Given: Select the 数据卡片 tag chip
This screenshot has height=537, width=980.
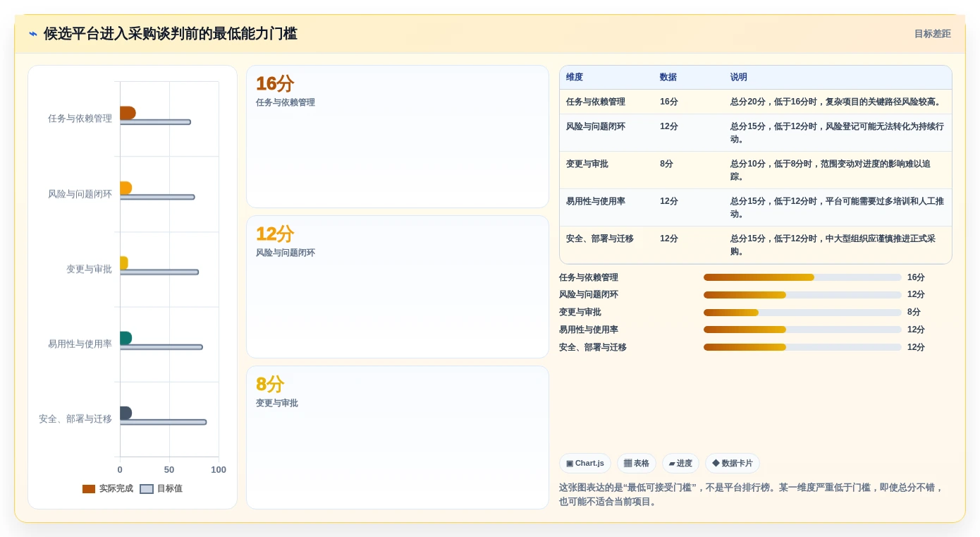Looking at the screenshot, I should pos(733,464).
